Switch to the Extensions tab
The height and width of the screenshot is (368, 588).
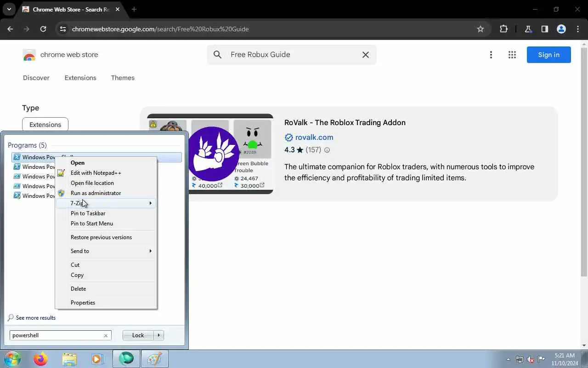coord(80,78)
